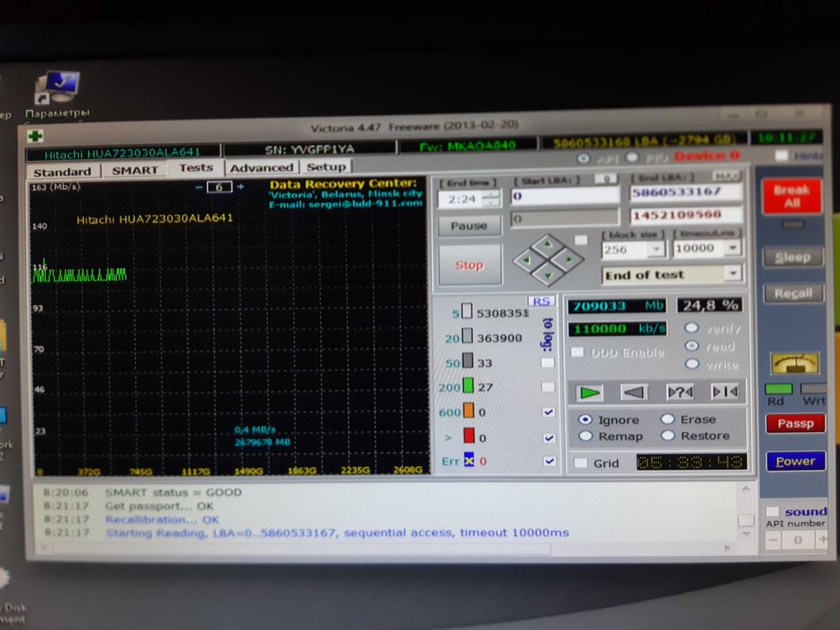Viewport: 840px width, 630px height.
Task: Click the random seek ▶?◀ button
Action: pos(679,392)
